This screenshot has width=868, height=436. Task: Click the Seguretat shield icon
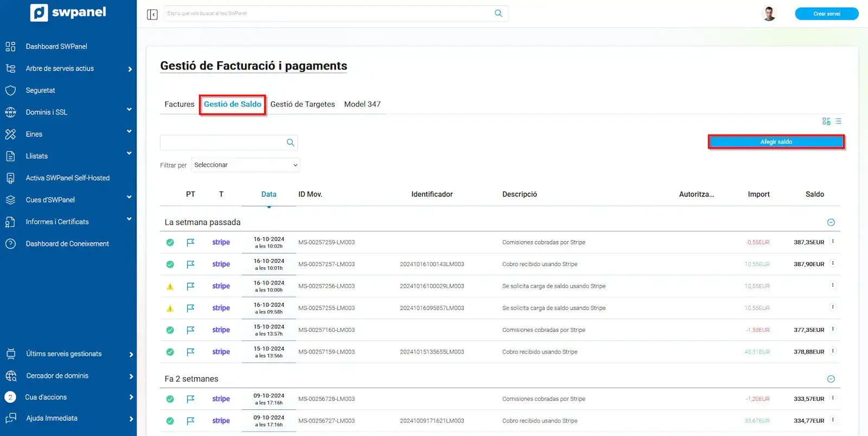click(10, 91)
